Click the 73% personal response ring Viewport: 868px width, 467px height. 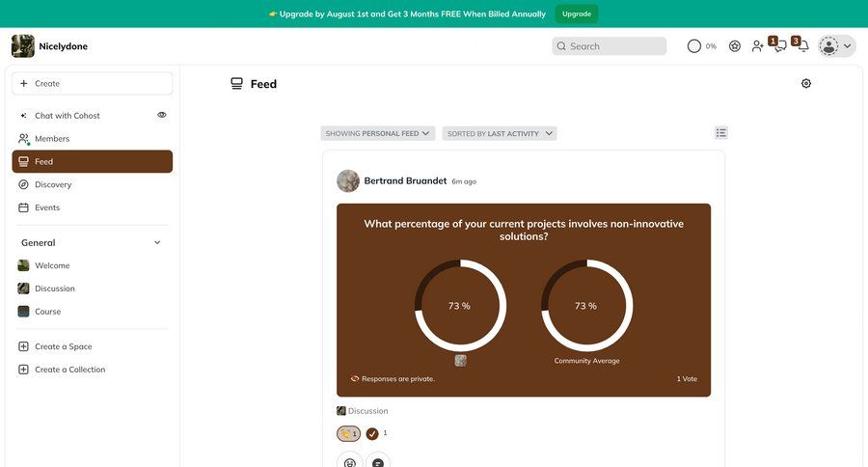pyautogui.click(x=460, y=305)
